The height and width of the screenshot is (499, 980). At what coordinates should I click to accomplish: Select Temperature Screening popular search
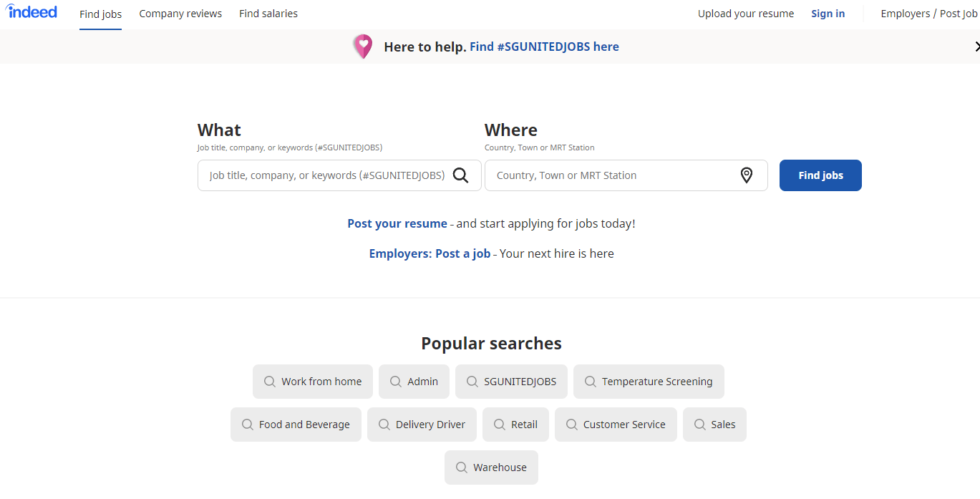click(649, 382)
